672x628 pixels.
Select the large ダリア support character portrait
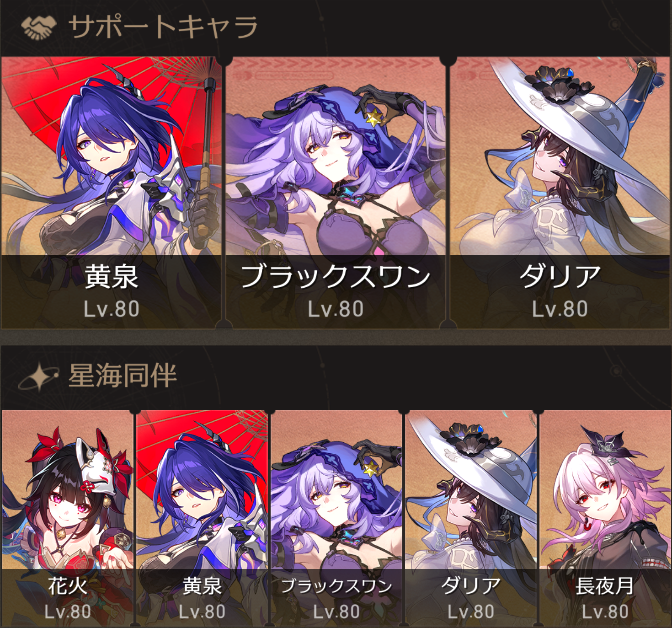tap(560, 193)
